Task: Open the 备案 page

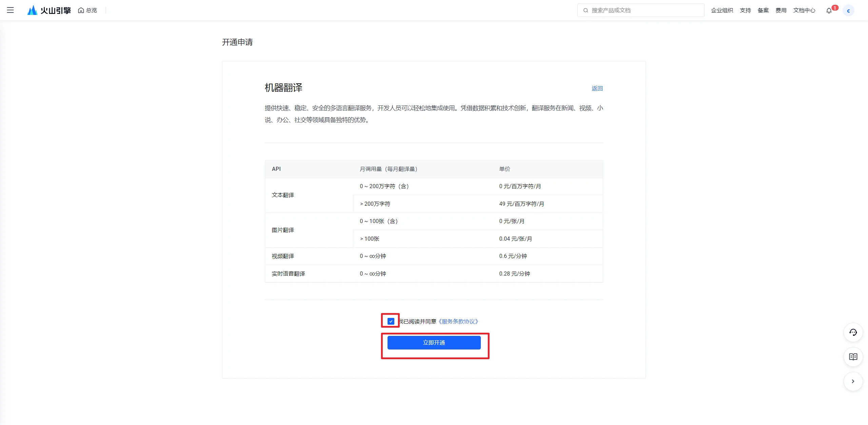Action: click(764, 10)
